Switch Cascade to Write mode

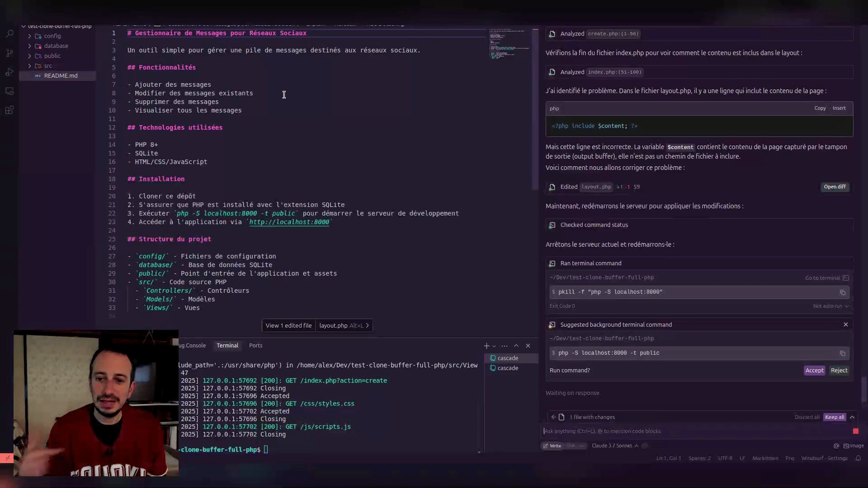click(552, 446)
